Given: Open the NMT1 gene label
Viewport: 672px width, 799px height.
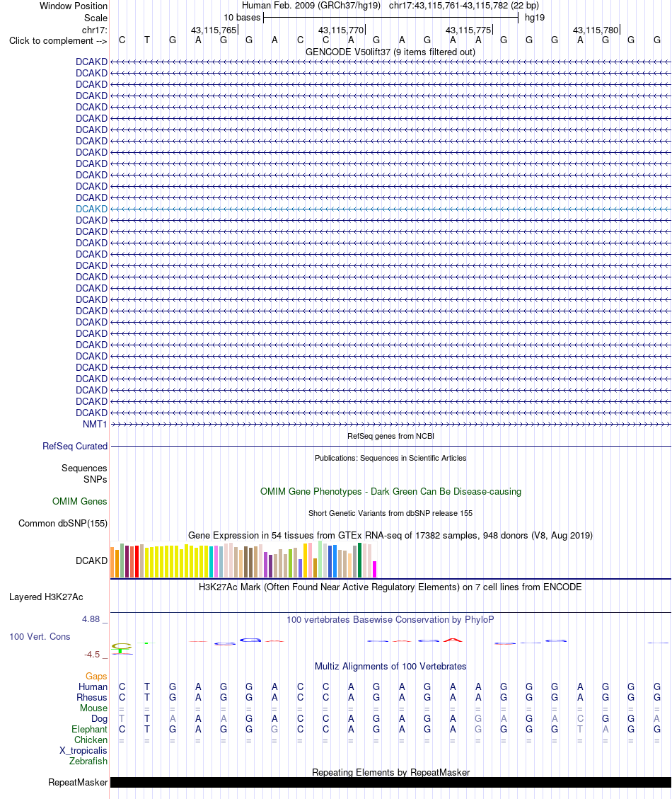Looking at the screenshot, I should point(95,424).
